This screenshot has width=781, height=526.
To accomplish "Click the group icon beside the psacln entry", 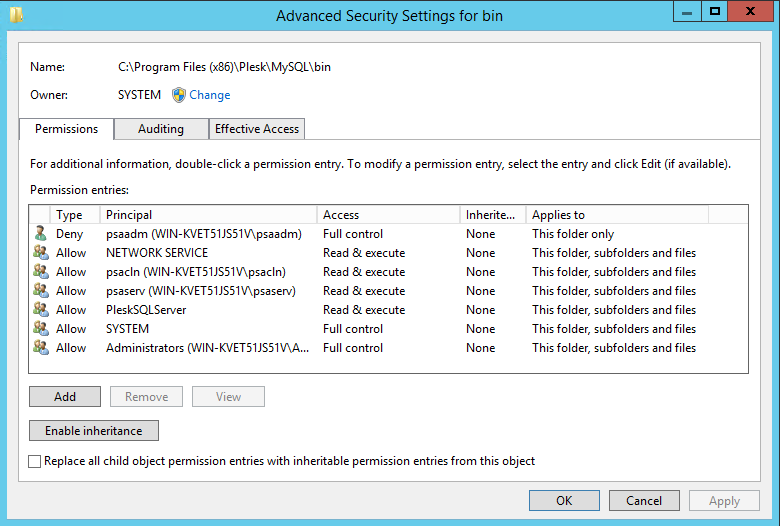I will click(41, 271).
